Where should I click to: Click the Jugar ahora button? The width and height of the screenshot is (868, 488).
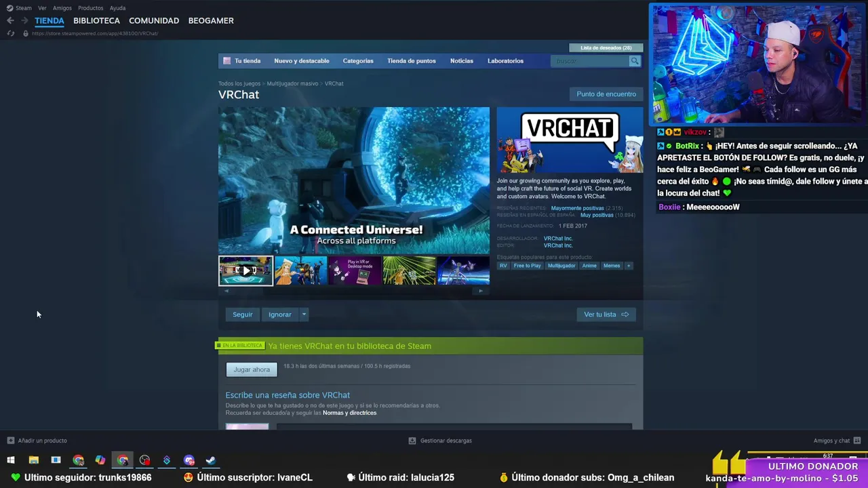point(252,370)
